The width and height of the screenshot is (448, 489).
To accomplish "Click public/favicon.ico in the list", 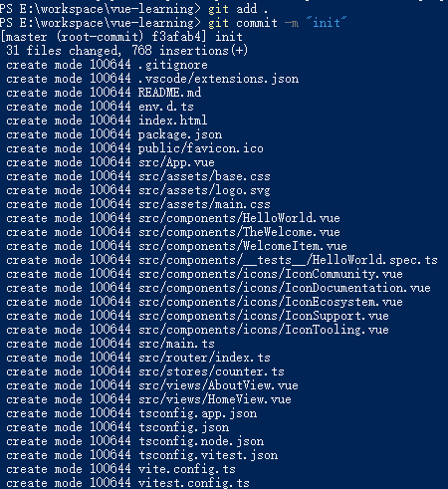I will [201, 148].
